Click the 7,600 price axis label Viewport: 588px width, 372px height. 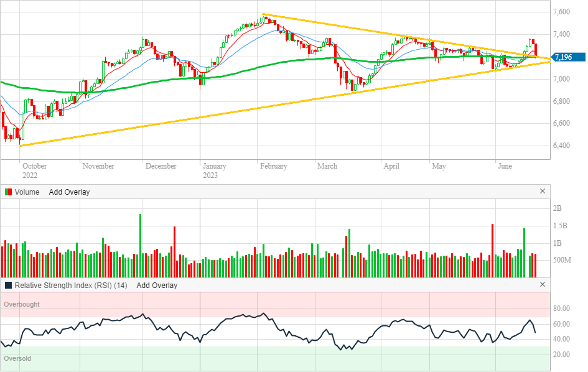pyautogui.click(x=562, y=12)
